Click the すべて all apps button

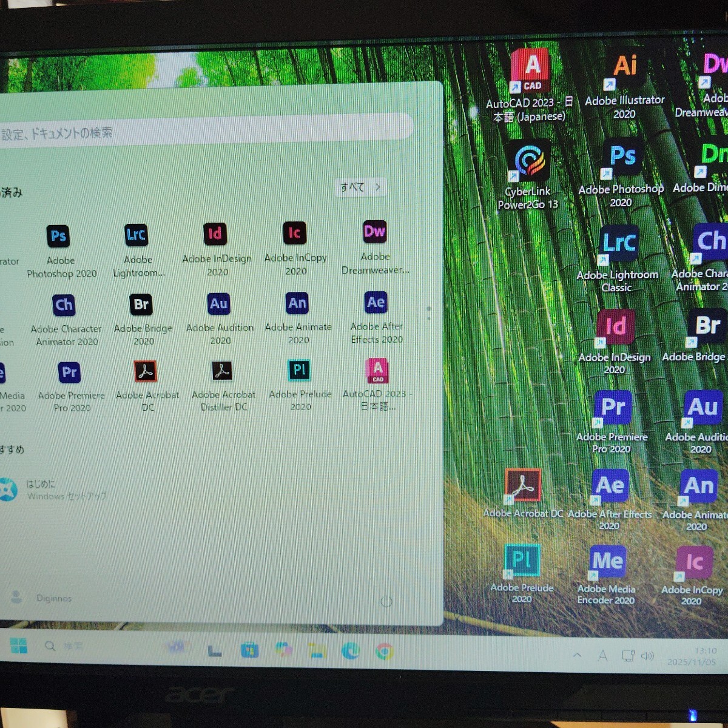coord(360,187)
